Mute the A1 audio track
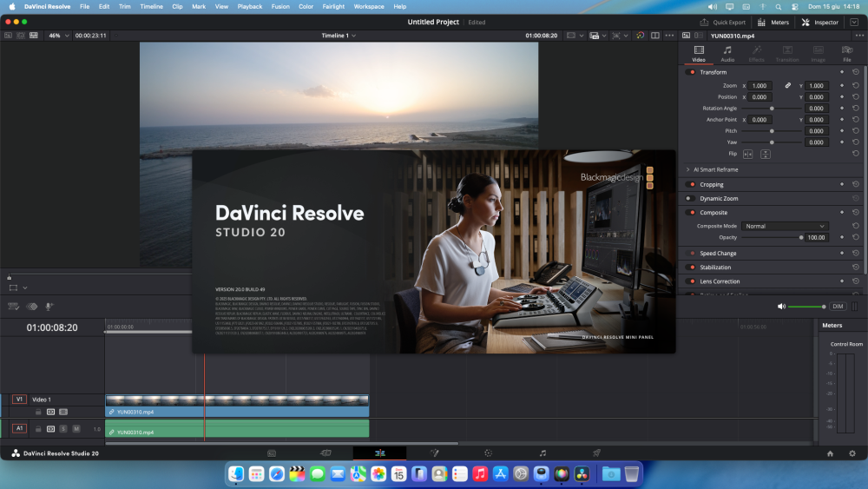 (x=76, y=429)
